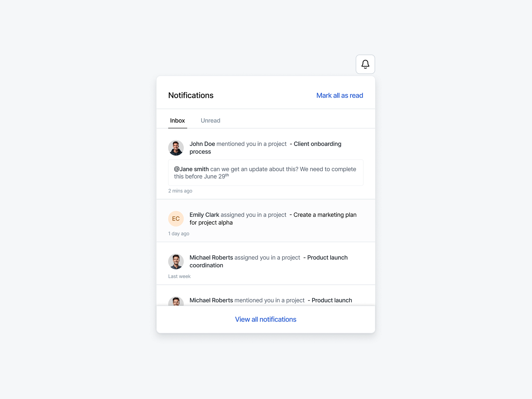This screenshot has width=532, height=399.
Task: Click the 2 mins ago timestamp
Action: 180,191
